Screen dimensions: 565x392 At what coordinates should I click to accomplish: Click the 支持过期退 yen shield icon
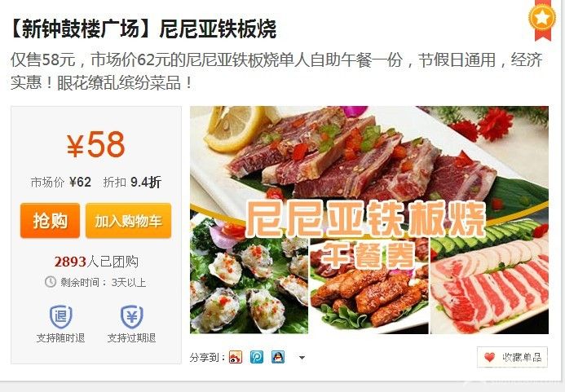coord(131,316)
